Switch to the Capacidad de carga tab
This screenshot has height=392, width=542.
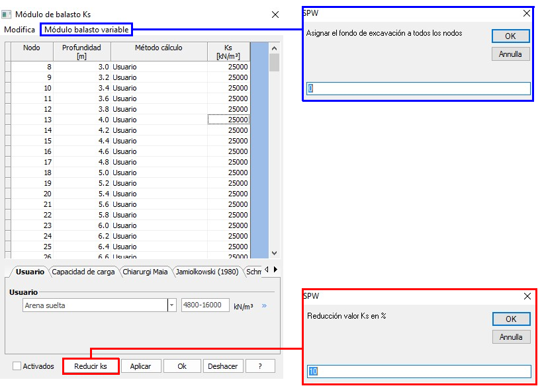83,272
